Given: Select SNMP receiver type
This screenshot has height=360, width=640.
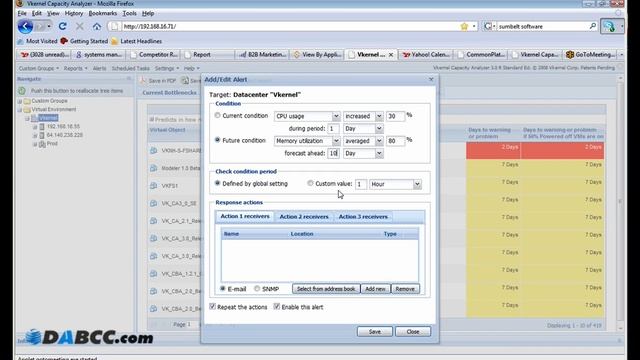Looking at the screenshot, I should click(257, 288).
